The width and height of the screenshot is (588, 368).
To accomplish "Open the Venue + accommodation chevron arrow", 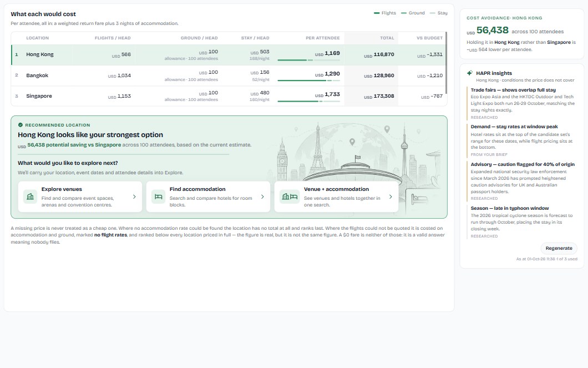I will 391,196.
